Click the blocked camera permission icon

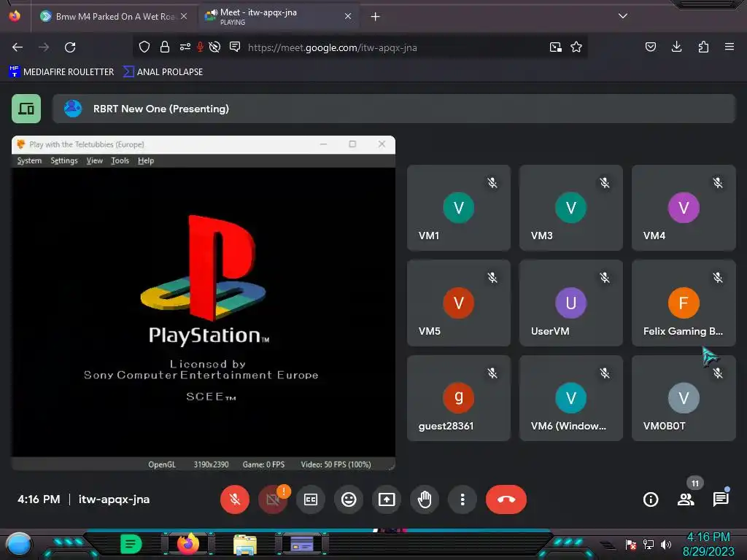point(215,47)
